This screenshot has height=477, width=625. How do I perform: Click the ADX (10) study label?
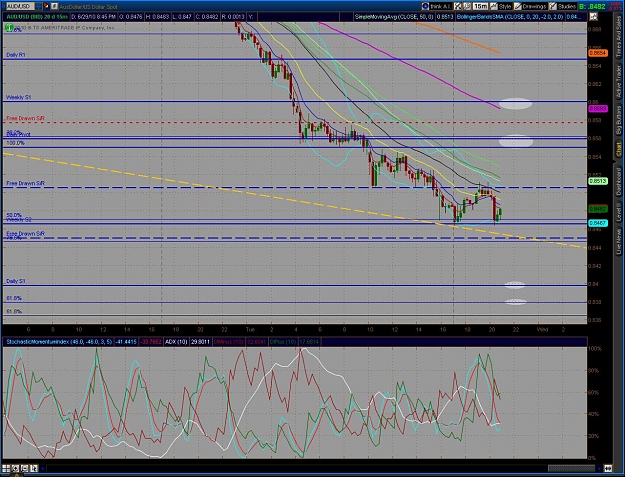pyautogui.click(x=176, y=342)
